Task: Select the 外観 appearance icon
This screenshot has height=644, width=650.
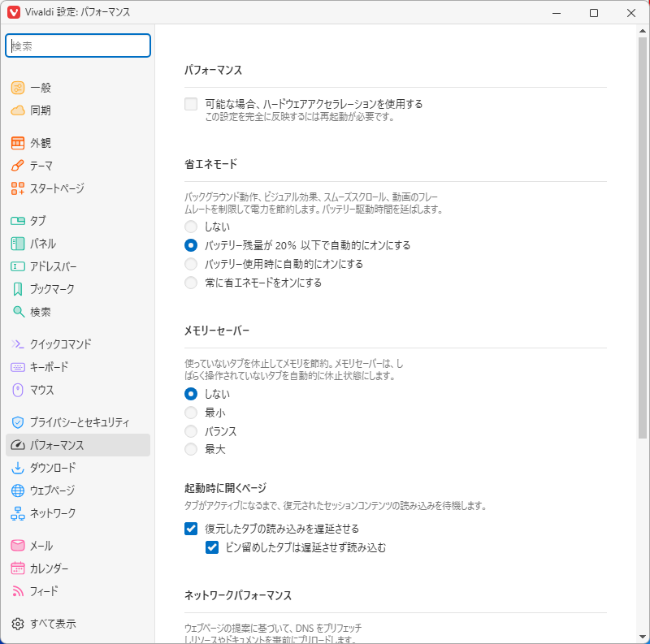Action: click(x=17, y=143)
